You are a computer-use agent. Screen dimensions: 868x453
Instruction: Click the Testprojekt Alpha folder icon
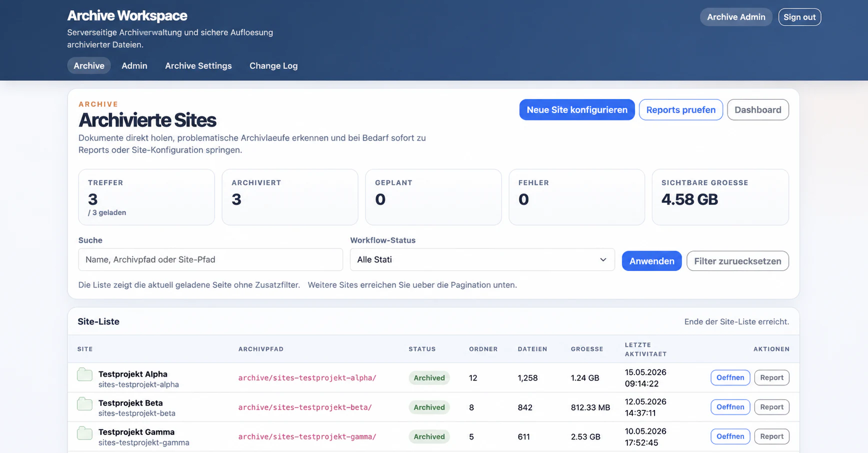[84, 374]
